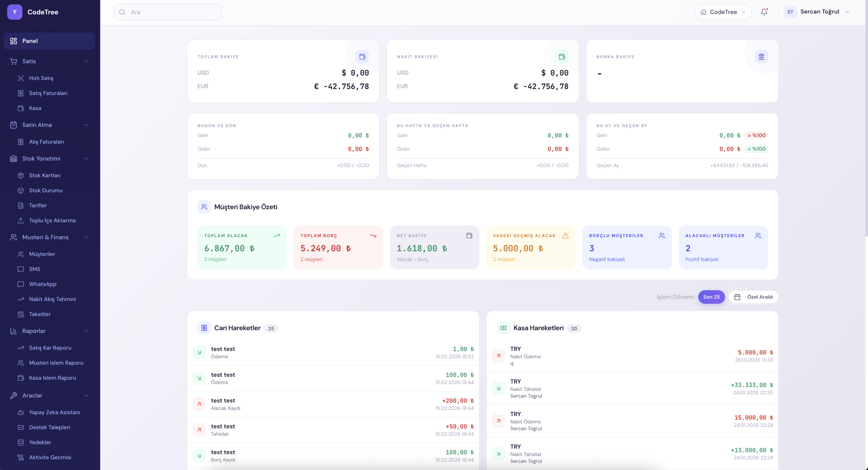Click the calendar icon beside Özel Aralık
This screenshot has width=868, height=470.
pos(737,297)
